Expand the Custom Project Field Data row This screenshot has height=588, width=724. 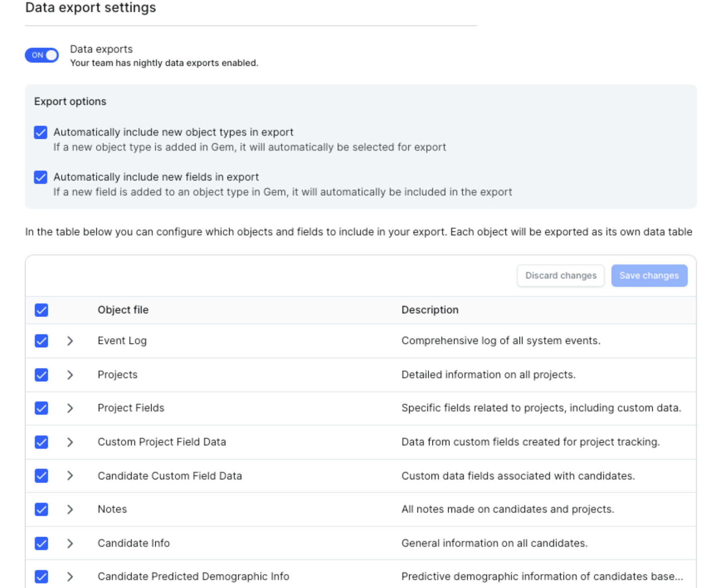point(70,442)
